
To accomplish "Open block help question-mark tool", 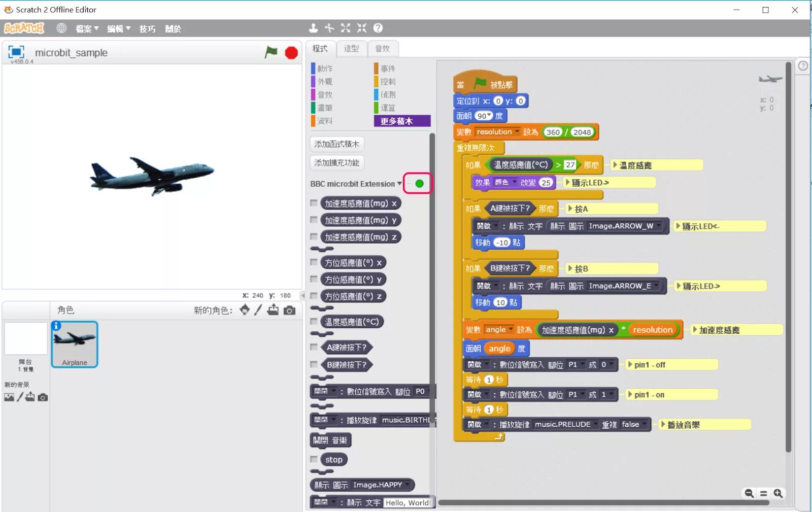I will [x=378, y=28].
